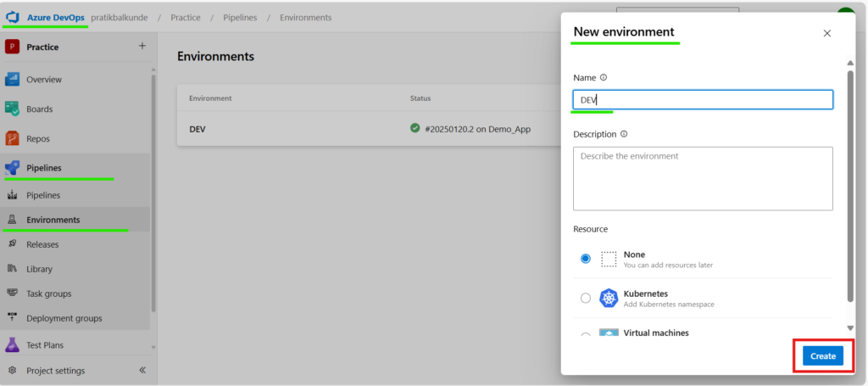Open the Repos sidebar icon
The image size is (868, 386).
tap(12, 138)
